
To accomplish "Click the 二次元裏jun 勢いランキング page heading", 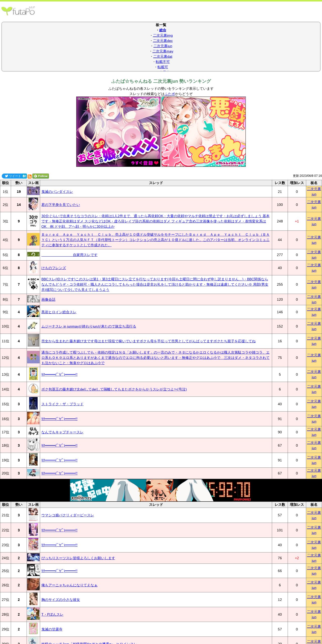I will tap(161, 81).
